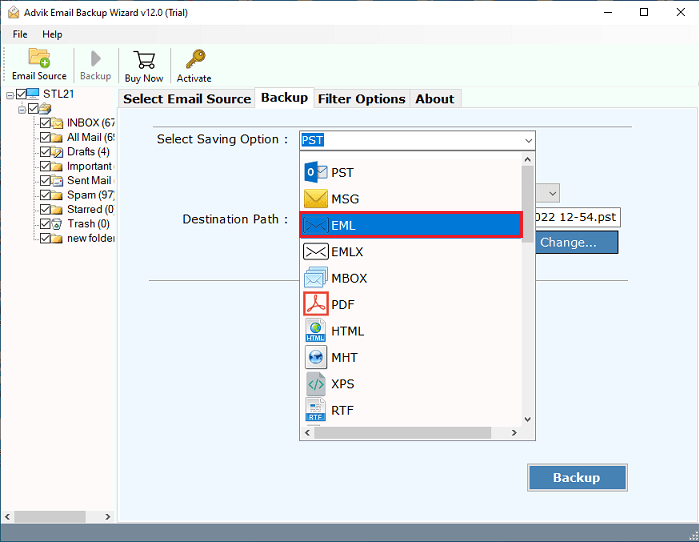This screenshot has height=542, width=699.
Task: Switch to Select Email Source tab
Action: [187, 99]
